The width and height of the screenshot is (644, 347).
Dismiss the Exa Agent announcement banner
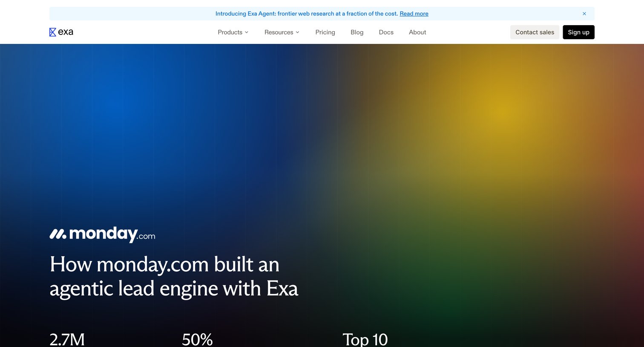[x=584, y=14]
